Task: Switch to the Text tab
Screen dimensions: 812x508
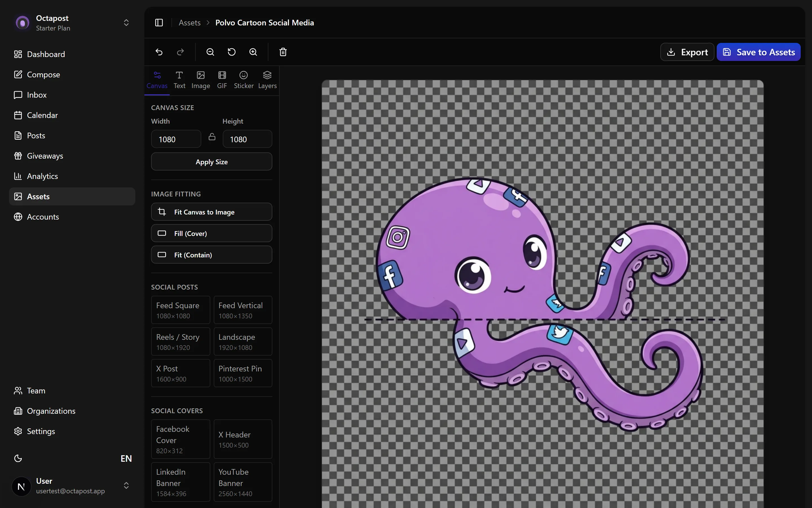Action: (180, 80)
